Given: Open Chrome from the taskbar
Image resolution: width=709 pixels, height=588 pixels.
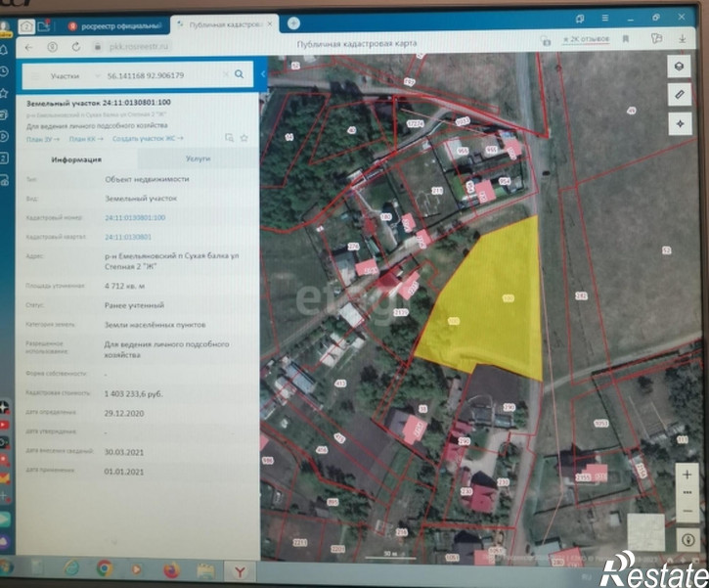Looking at the screenshot, I should 105,568.
